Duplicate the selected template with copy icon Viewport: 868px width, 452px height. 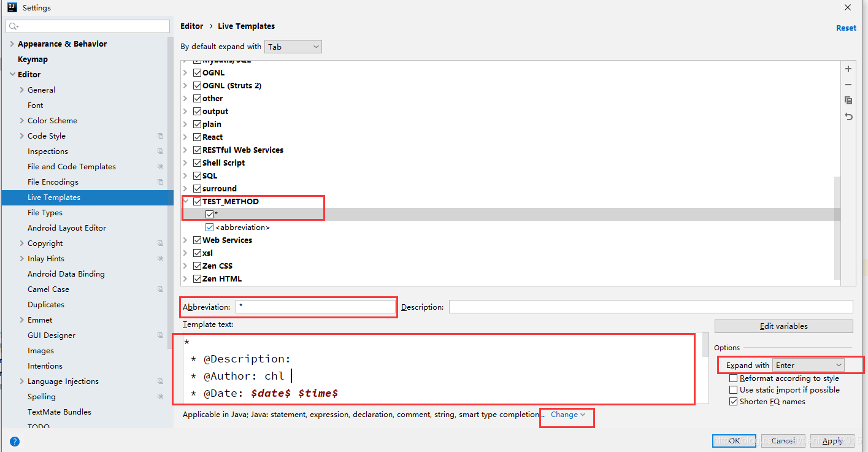pos(848,101)
